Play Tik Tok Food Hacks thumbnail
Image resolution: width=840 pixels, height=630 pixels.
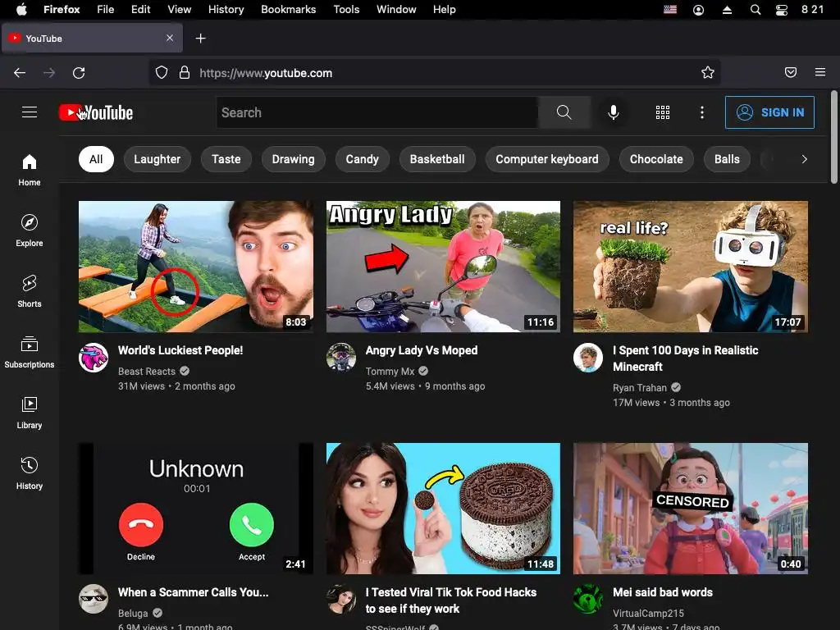point(443,509)
